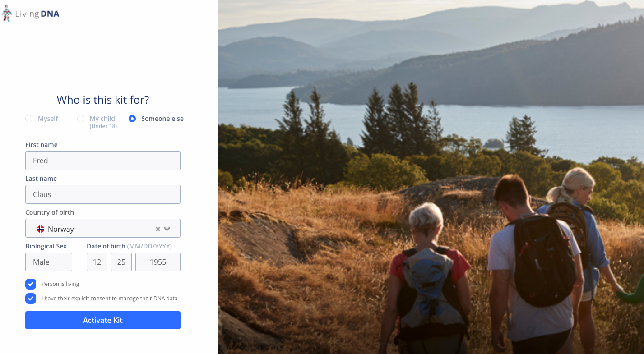This screenshot has width=644, height=354.
Task: Click the Who is this kit for heading
Action: (103, 100)
